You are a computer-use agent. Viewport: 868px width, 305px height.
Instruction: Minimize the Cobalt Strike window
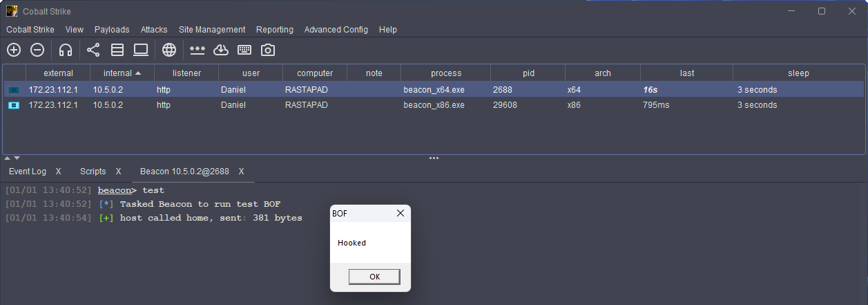pyautogui.click(x=791, y=11)
